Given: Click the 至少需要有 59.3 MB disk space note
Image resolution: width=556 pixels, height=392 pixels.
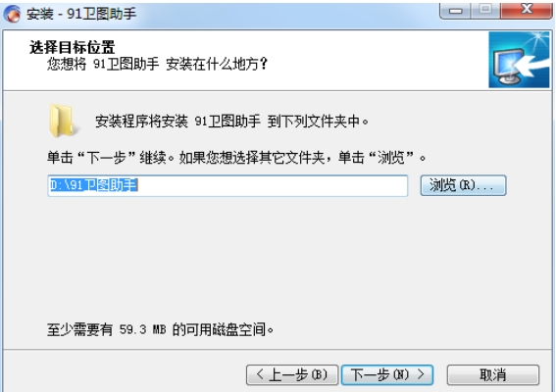Looking at the screenshot, I should click(x=160, y=330).
